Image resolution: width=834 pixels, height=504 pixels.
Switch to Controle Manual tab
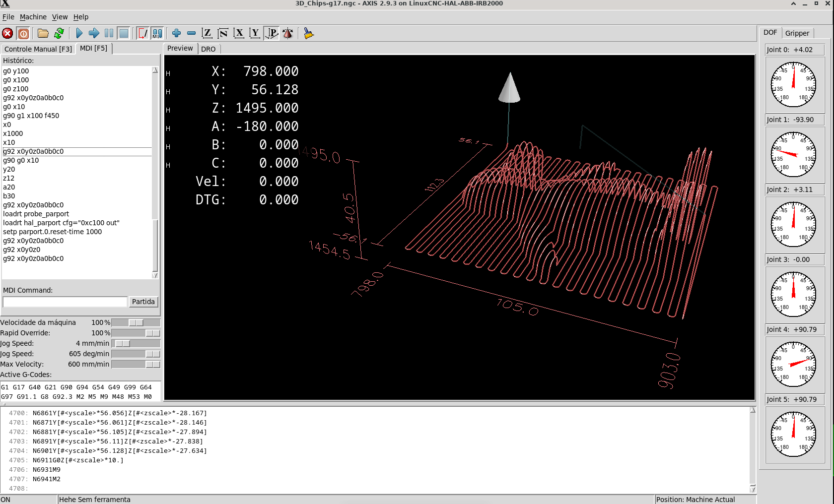point(38,49)
